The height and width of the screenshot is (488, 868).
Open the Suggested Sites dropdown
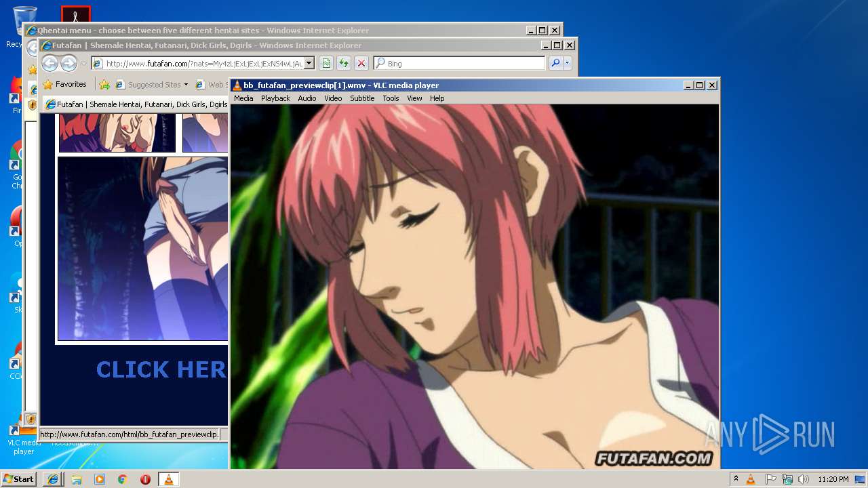pyautogui.click(x=152, y=85)
